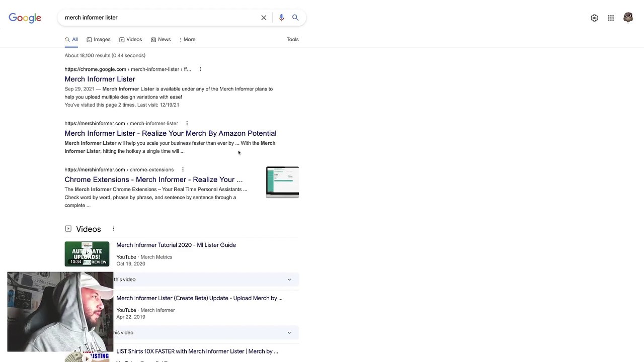Viewport: 644px width, 362px height.
Task: Expand key moments under Create Beta Update video
Action: (x=289, y=333)
